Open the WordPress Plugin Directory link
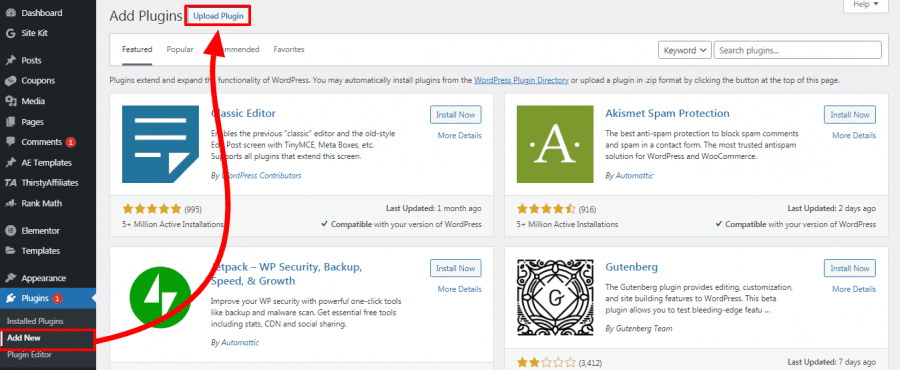The width and height of the screenshot is (900, 370). click(521, 80)
